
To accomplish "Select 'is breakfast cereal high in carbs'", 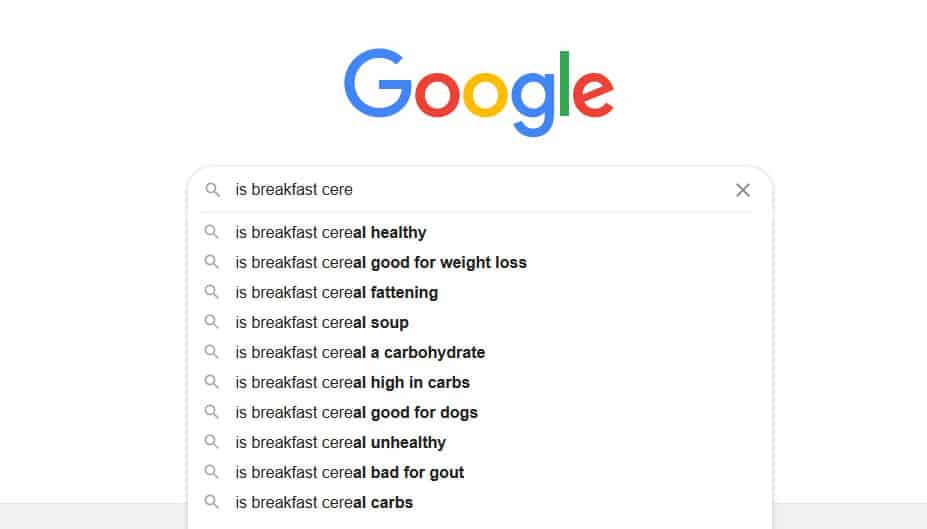I will (479, 382).
